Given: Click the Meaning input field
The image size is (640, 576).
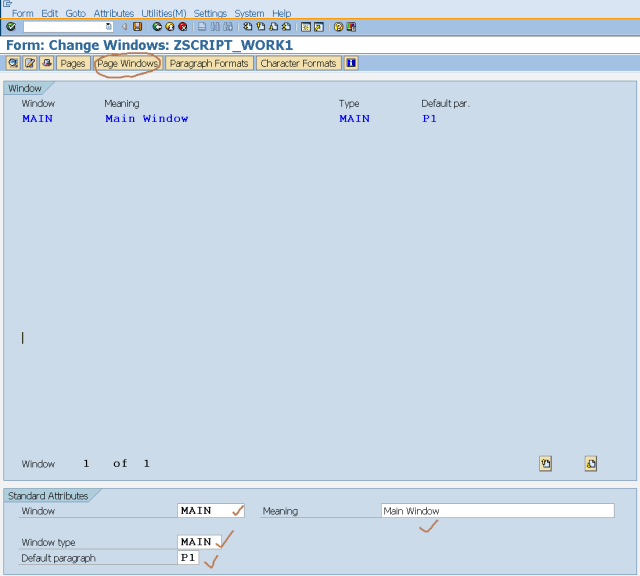Looking at the screenshot, I should click(x=497, y=511).
